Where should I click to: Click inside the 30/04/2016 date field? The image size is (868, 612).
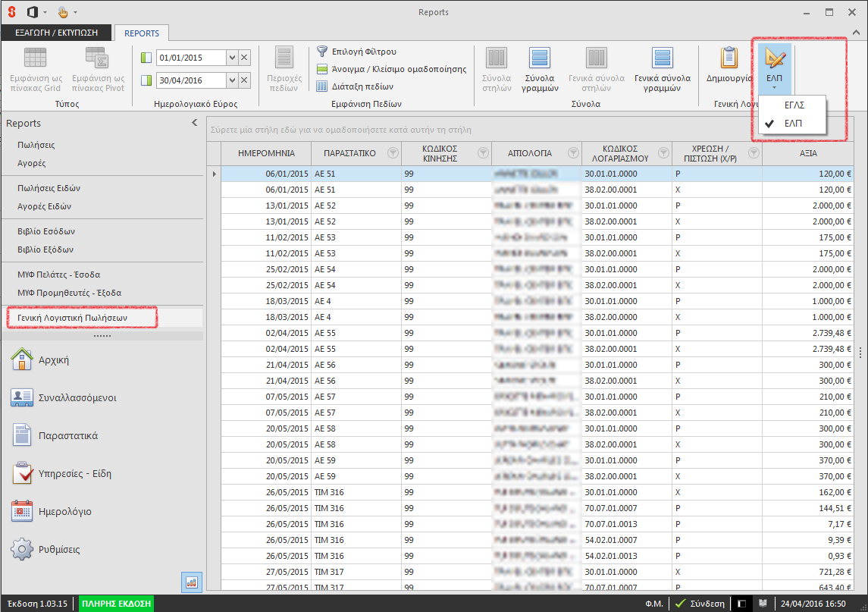point(191,80)
